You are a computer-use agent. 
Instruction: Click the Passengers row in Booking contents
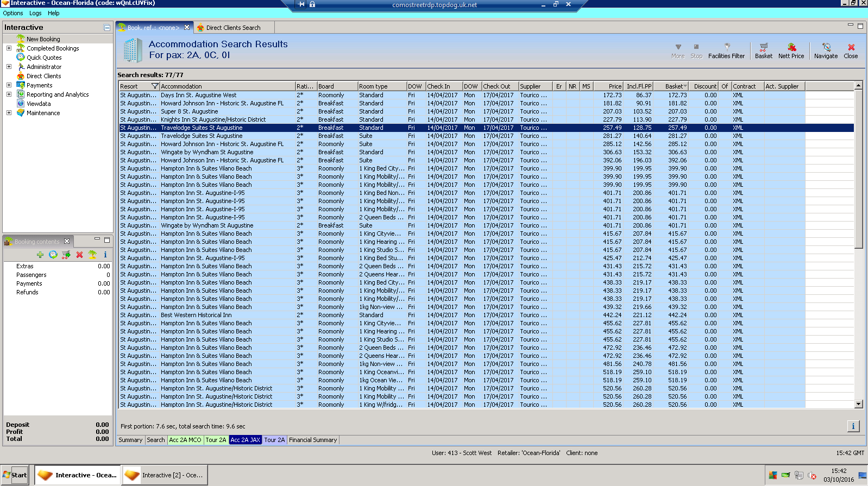tap(58, 275)
